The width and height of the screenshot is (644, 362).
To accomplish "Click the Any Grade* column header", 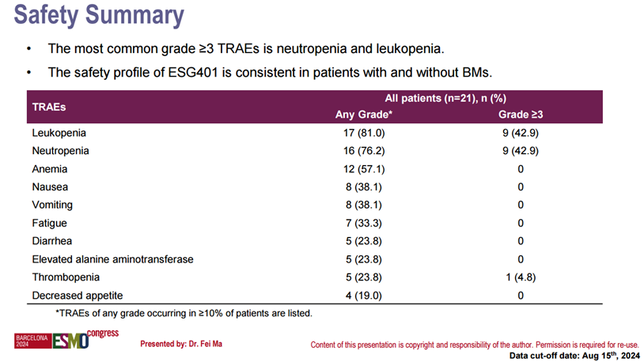I will (x=364, y=115).
